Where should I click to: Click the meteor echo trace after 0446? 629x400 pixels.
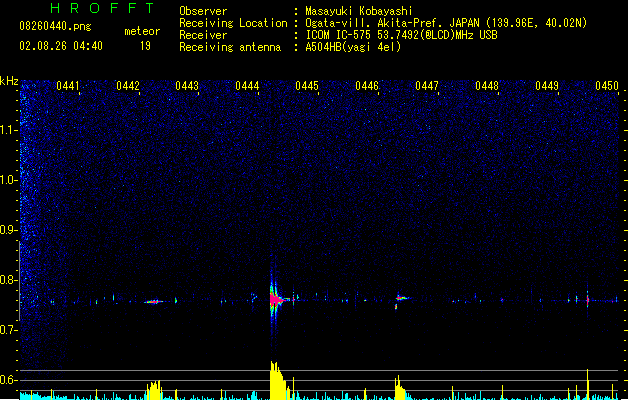(x=402, y=298)
